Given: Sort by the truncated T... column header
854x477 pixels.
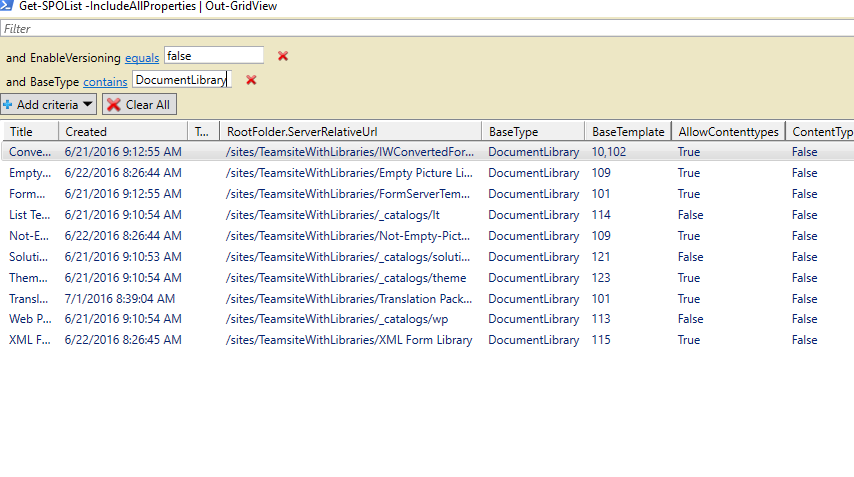Looking at the screenshot, I should [204, 131].
